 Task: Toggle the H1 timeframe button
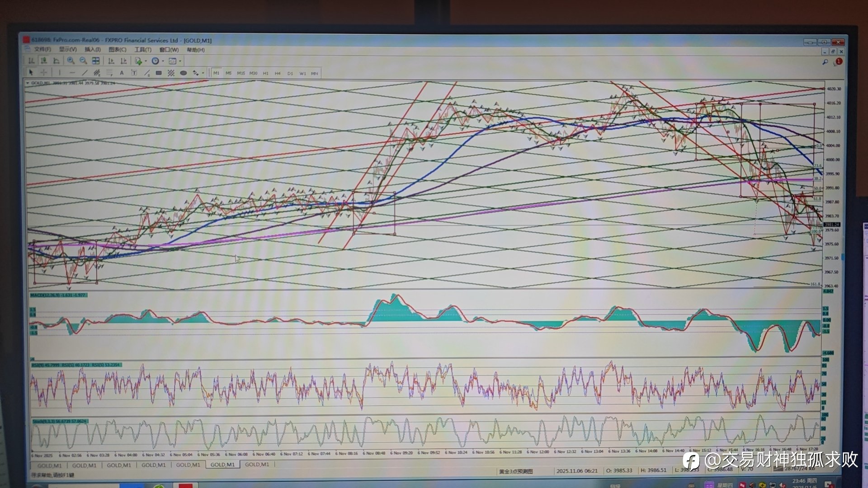pyautogui.click(x=265, y=73)
